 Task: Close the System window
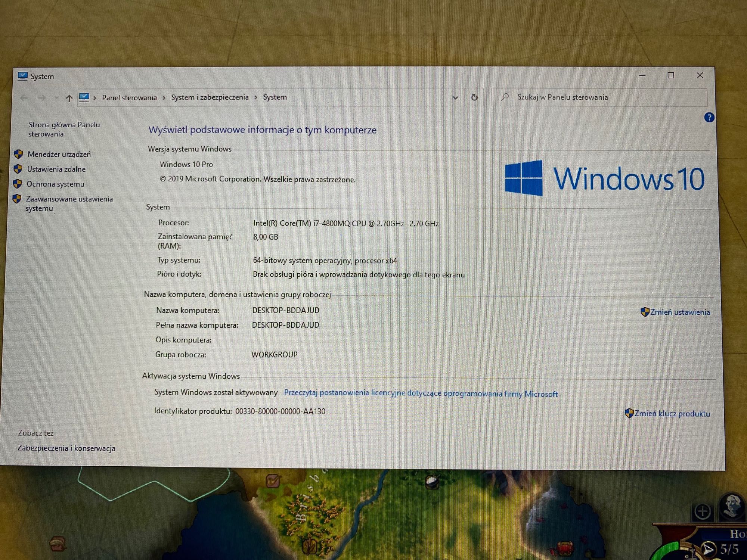(700, 75)
